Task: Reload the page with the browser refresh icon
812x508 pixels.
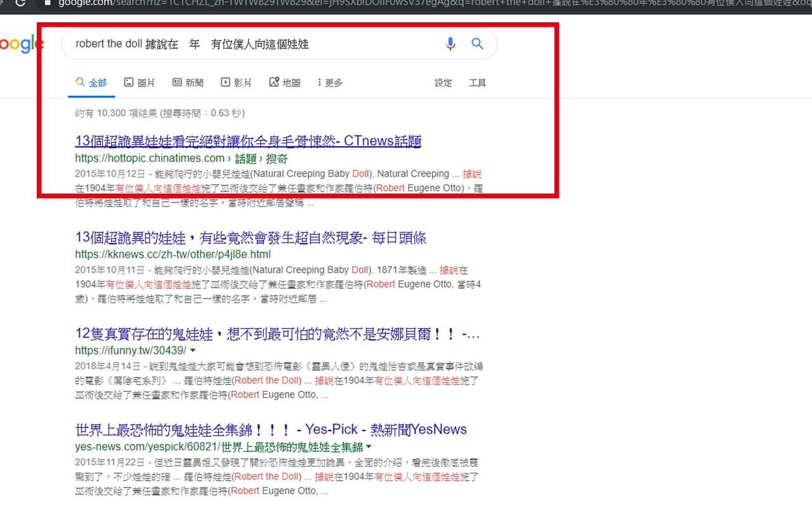Action: [20, 3]
